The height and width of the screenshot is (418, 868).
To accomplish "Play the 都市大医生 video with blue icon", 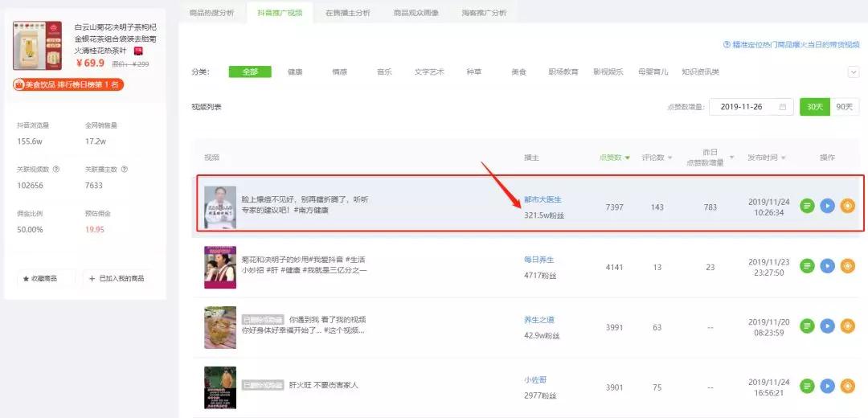I will tap(827, 206).
